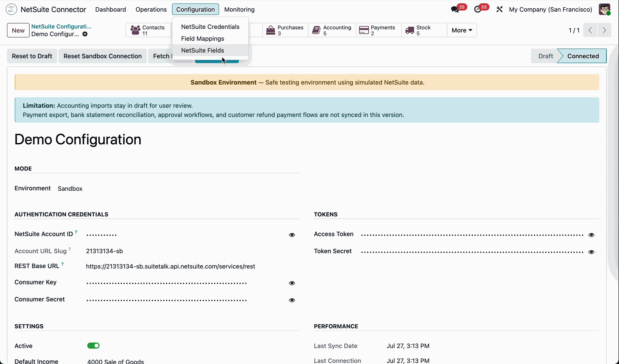
Task: Click the Last Sync Date value
Action: [408, 346]
